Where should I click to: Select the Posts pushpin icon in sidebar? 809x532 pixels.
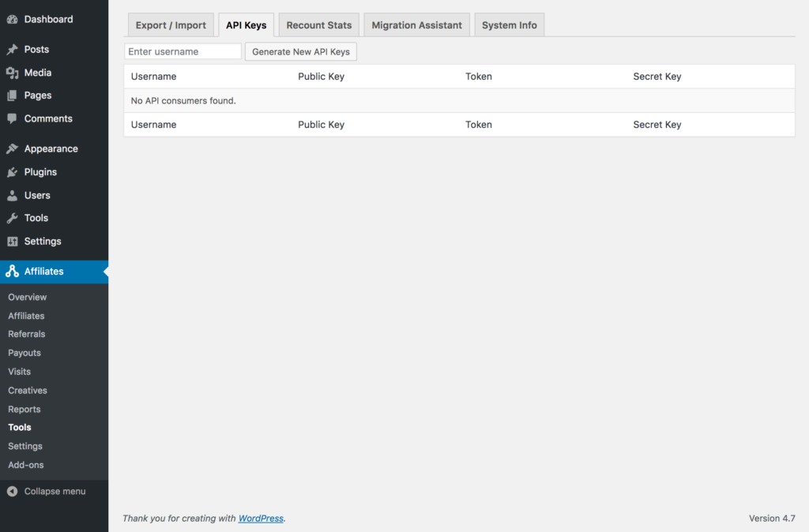tap(14, 49)
